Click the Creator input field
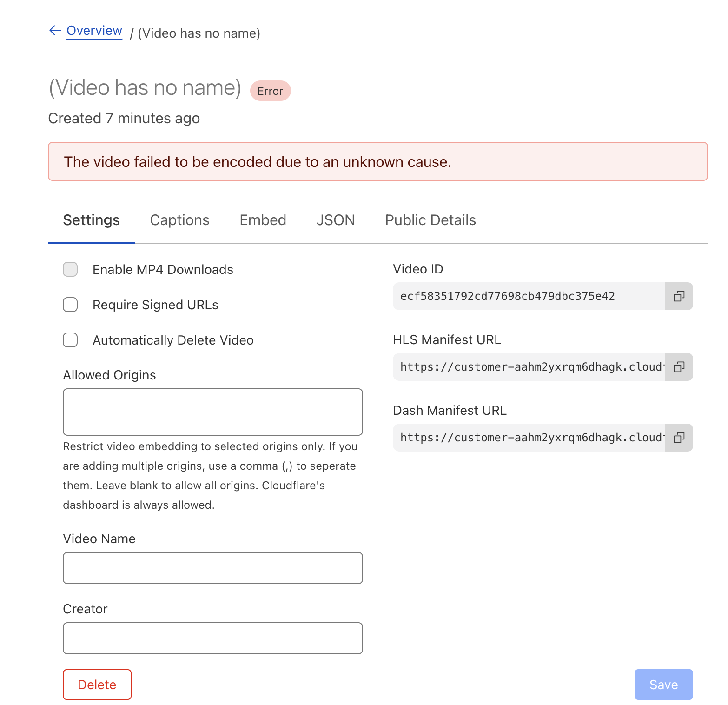 point(212,638)
